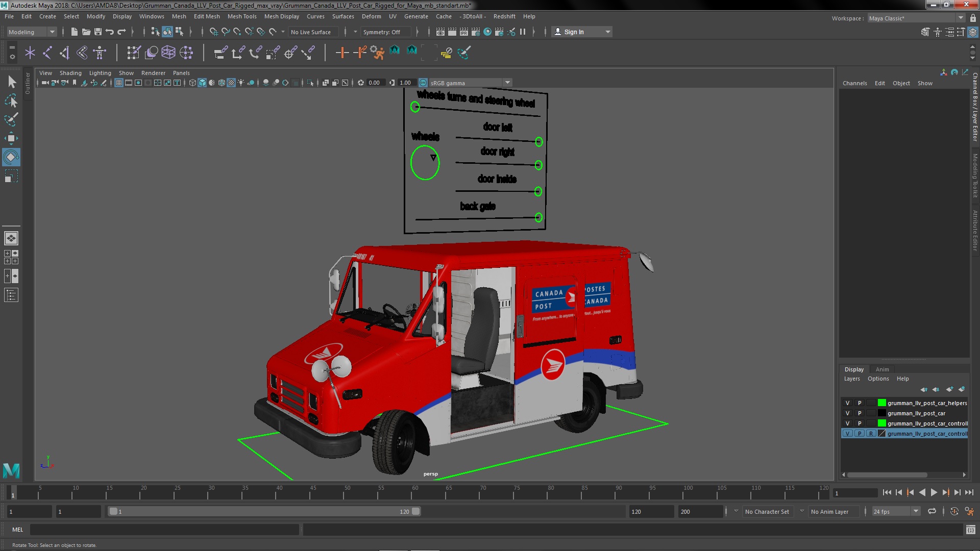Open the Modeling menu set dropdown
980x551 pixels.
click(x=32, y=32)
